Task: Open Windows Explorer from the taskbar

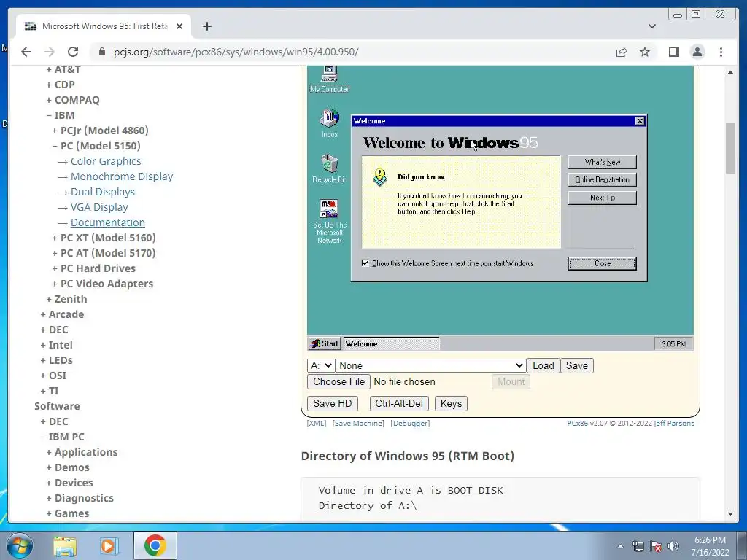Action: 64,545
